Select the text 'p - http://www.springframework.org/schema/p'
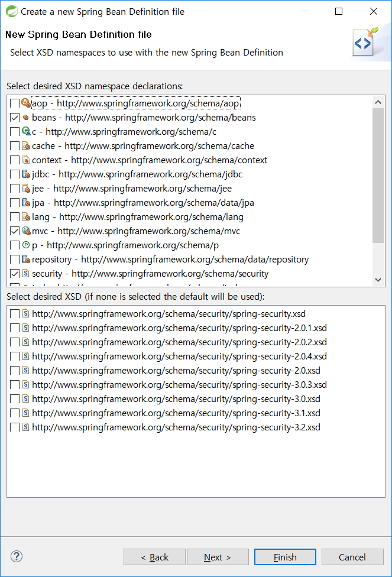 click(x=125, y=245)
